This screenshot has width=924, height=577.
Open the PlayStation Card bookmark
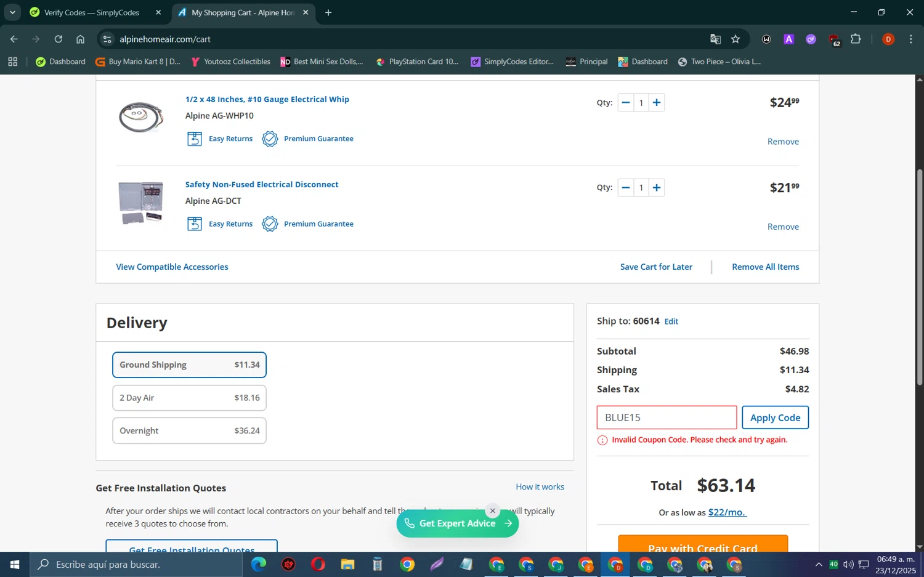pos(418,62)
